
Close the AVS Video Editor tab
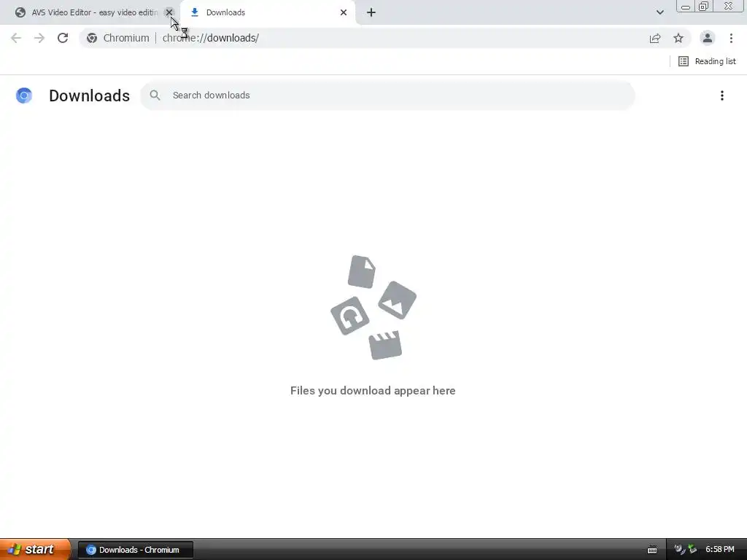click(x=169, y=12)
